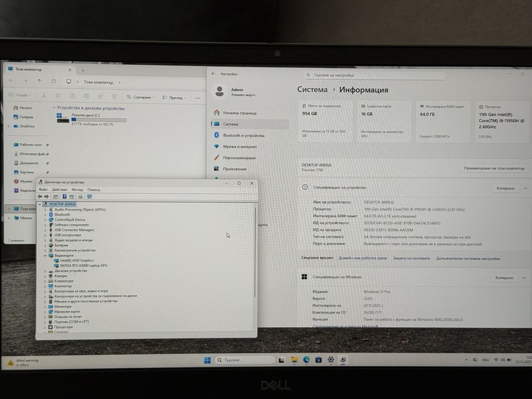Click the C: drive usage bar
The width and height of the screenshot is (532, 399).
pyautogui.click(x=99, y=120)
